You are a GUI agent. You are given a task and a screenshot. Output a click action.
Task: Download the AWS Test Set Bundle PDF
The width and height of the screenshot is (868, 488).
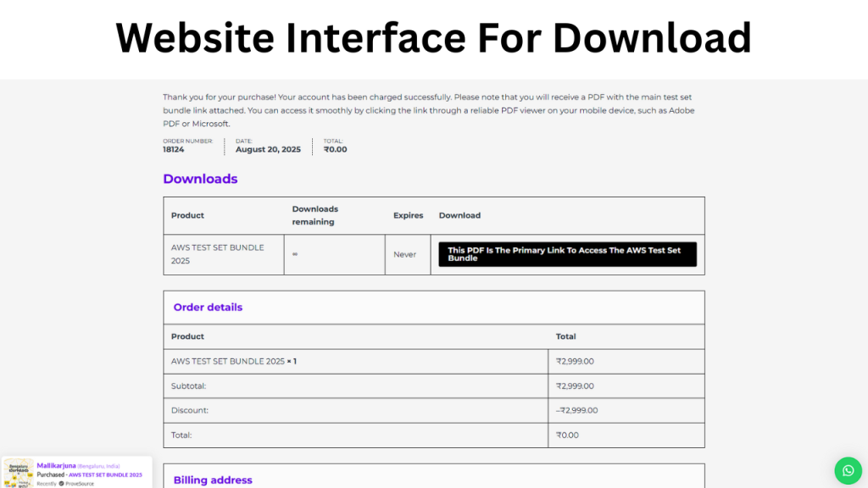[567, 254]
